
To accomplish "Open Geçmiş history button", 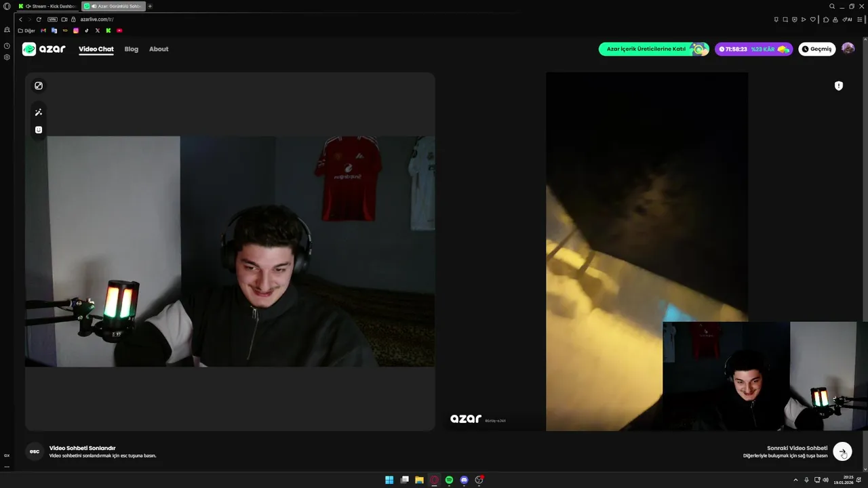I will tap(816, 49).
